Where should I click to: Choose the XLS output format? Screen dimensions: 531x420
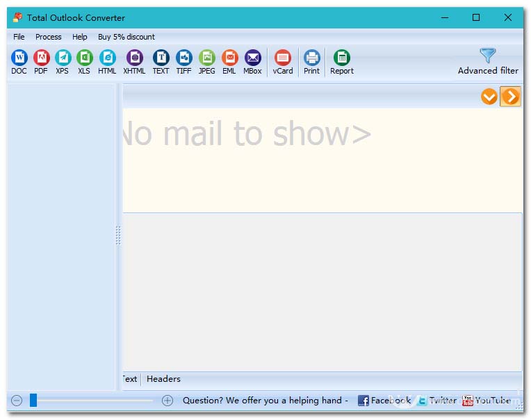pyautogui.click(x=84, y=62)
